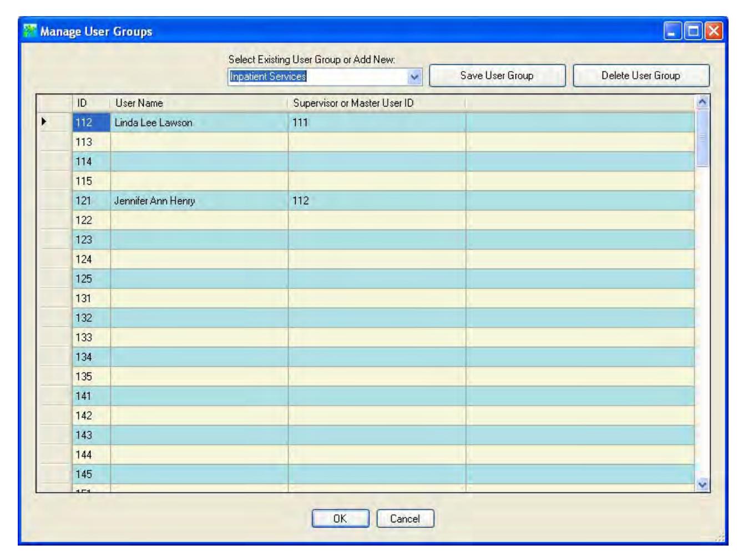Select the ID cell 122
This screenshot has width=743, height=560.
pyautogui.click(x=92, y=220)
